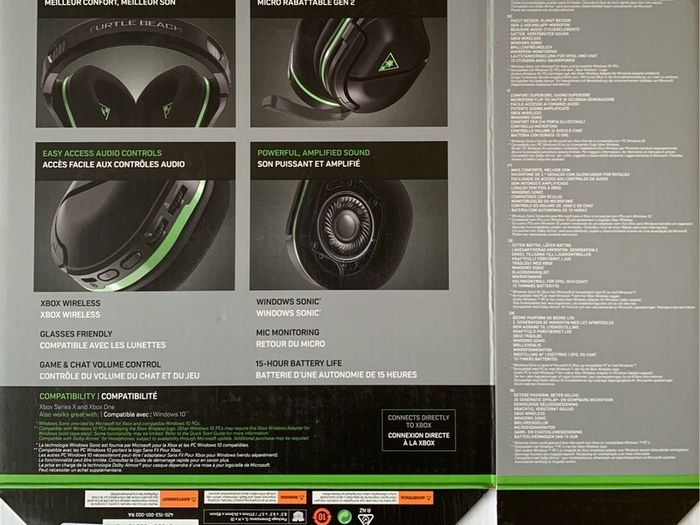The height and width of the screenshot is (525, 700).
Task: Click the green dot recycling symbol
Action: coord(344,517)
